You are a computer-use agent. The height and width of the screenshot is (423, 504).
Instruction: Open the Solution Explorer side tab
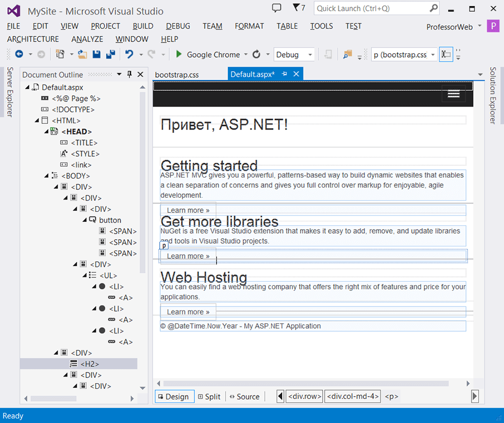point(493,96)
